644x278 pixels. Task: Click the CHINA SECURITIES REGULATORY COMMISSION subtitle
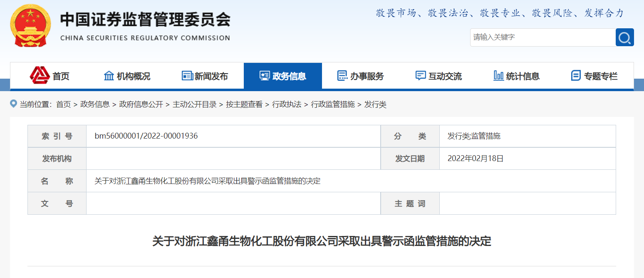(x=145, y=38)
